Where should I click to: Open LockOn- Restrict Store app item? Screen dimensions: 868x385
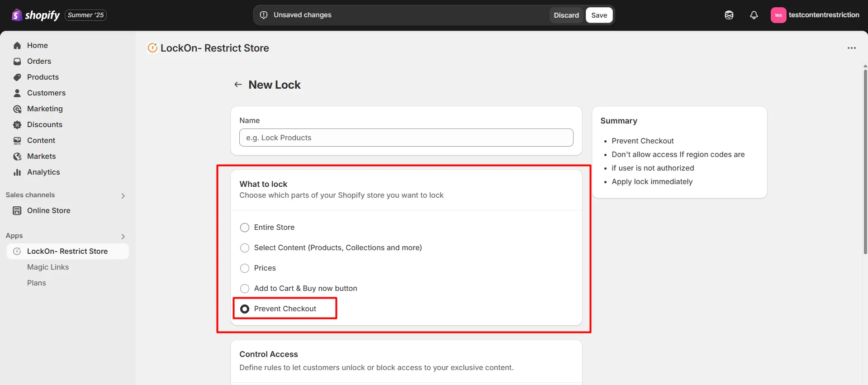68,251
